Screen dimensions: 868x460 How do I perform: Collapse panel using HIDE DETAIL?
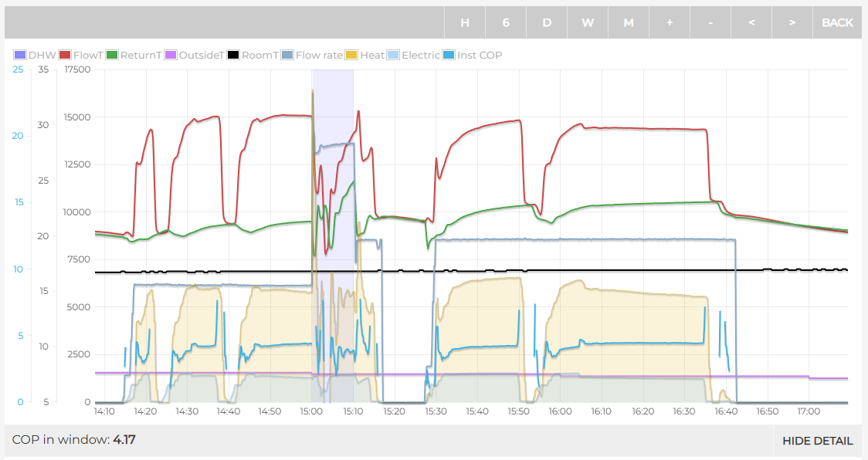click(817, 441)
